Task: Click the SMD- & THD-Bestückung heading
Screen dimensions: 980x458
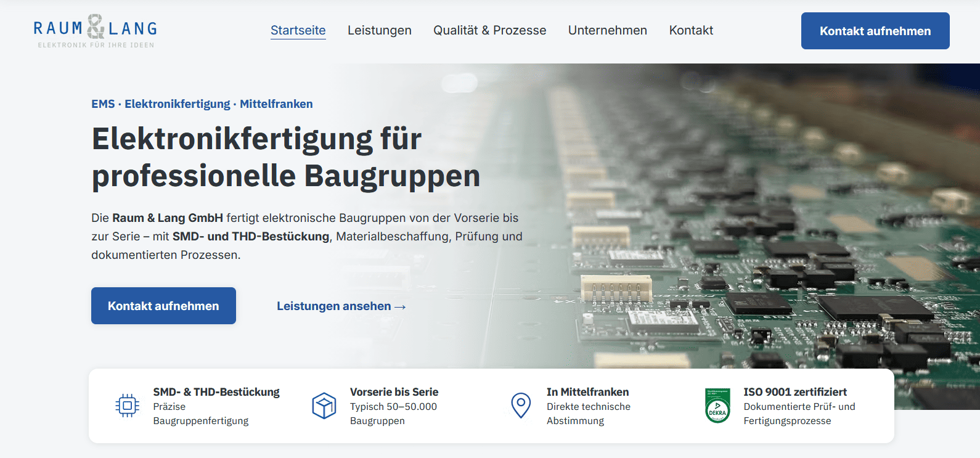Action: coord(216,392)
